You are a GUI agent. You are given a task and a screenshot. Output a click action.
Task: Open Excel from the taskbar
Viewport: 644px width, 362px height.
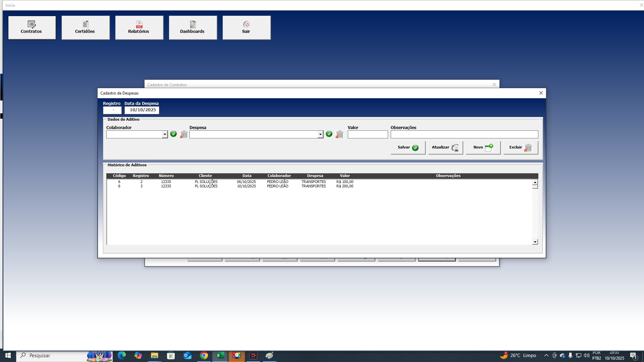(x=220, y=355)
